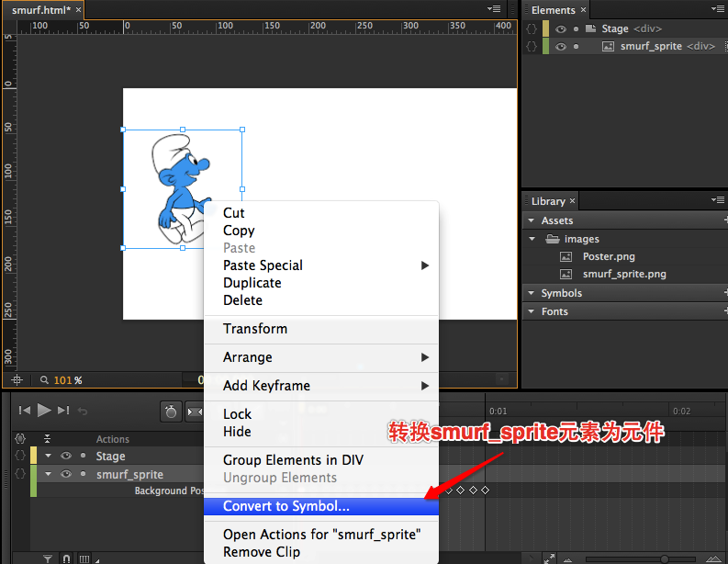Toggle the Auto-Keyframe stopwatch button
This screenshot has width=728, height=564.
pos(171,412)
